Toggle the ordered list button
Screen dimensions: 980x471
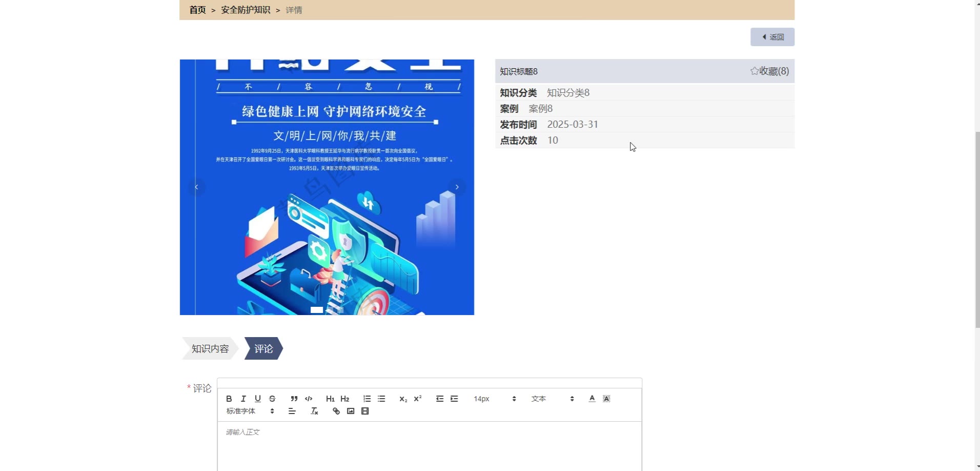(x=367, y=399)
